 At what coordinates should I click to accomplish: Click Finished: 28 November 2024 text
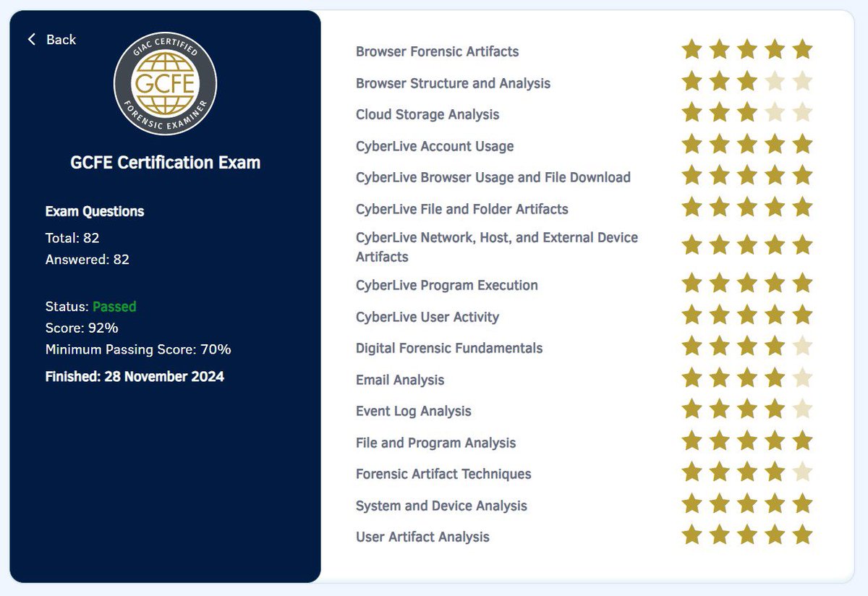[x=135, y=376]
